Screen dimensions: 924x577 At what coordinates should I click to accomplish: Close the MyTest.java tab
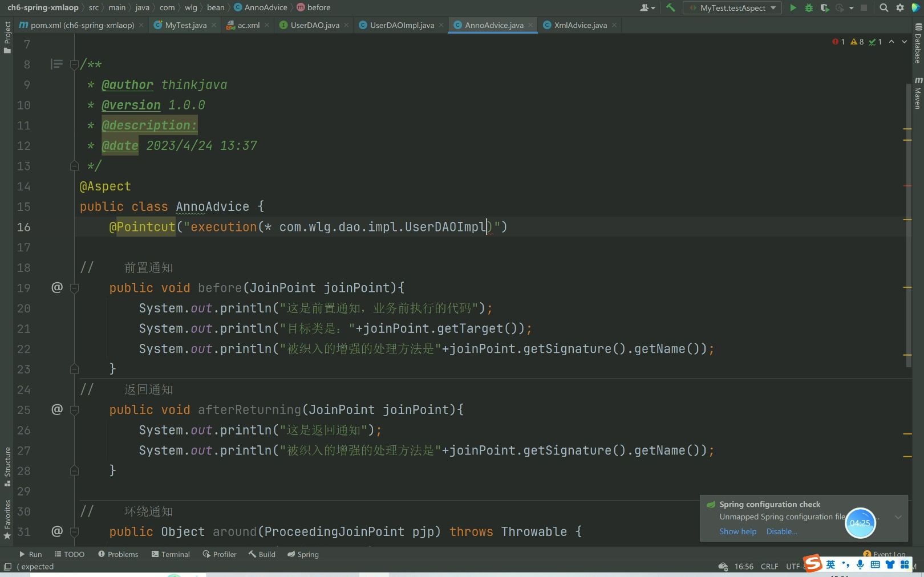(214, 25)
